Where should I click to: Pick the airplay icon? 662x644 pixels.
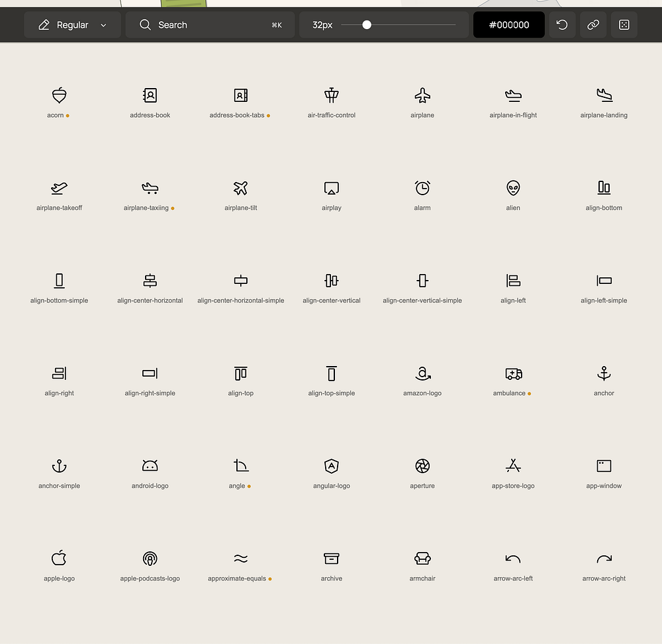pos(332,188)
